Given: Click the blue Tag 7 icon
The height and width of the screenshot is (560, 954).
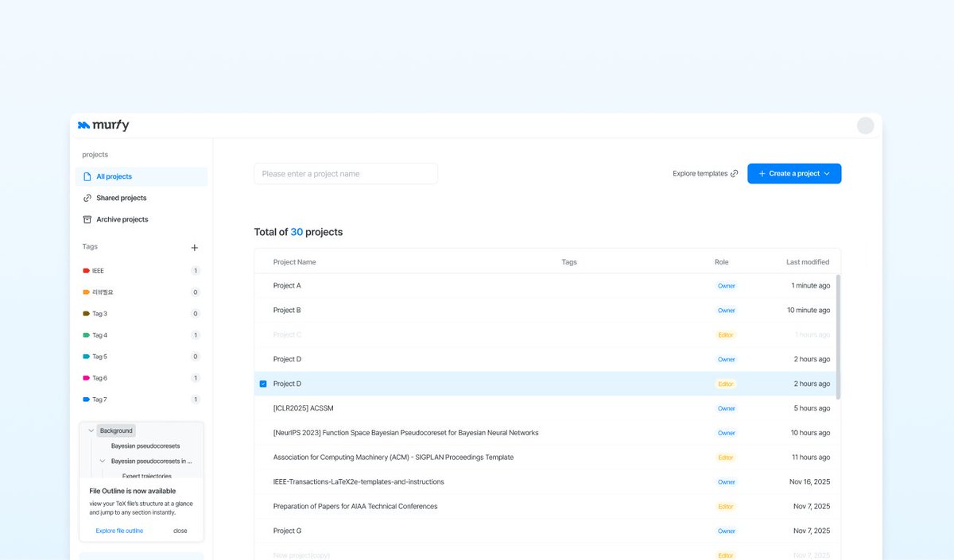Looking at the screenshot, I should coord(86,400).
